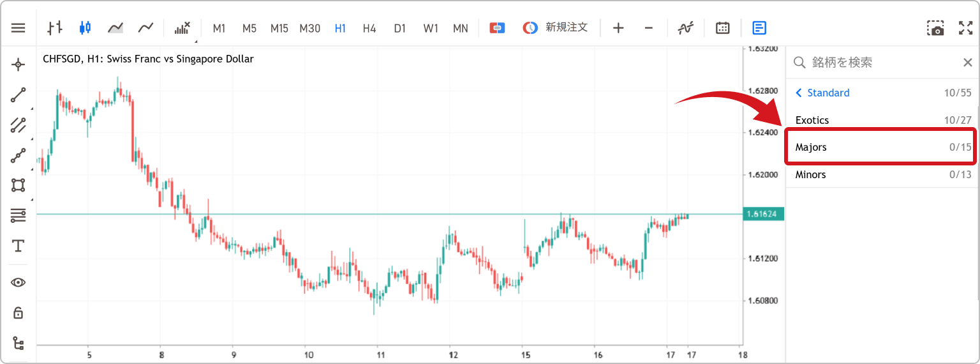
Task: Select the polyline drawing tool
Action: (19, 155)
